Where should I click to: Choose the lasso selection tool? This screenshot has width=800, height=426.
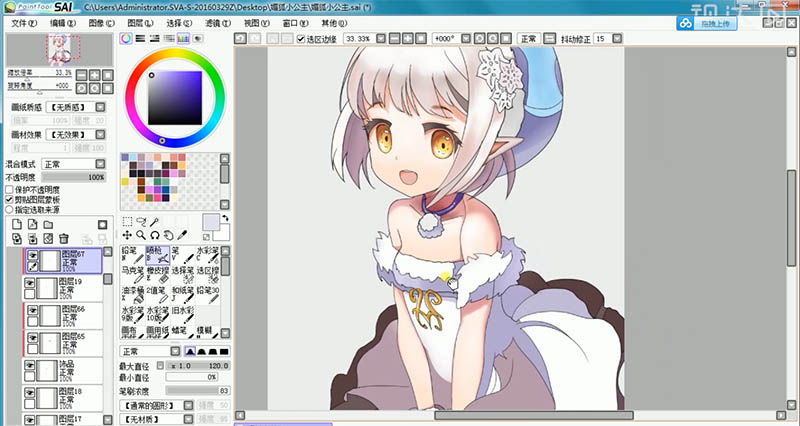[x=141, y=221]
